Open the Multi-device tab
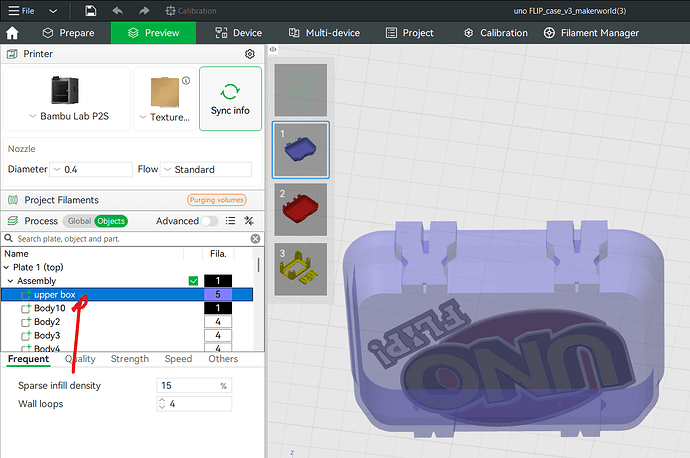This screenshot has width=690, height=458. click(324, 33)
